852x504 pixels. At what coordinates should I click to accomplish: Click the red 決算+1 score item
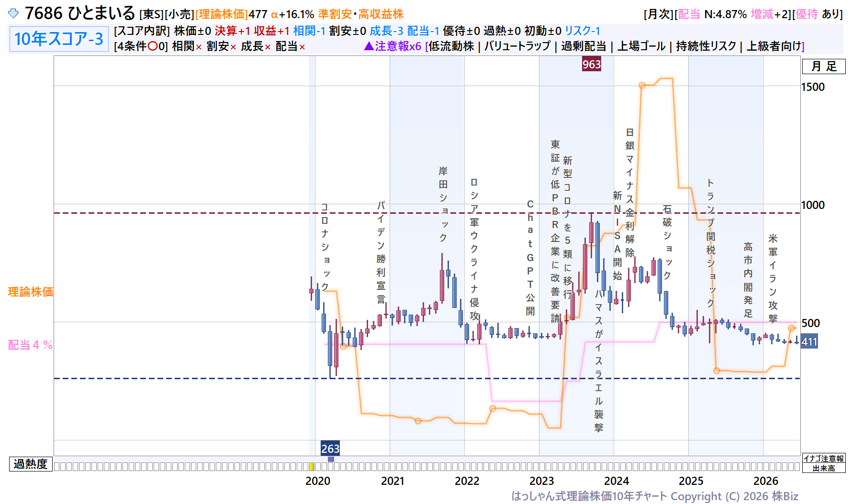point(233,31)
